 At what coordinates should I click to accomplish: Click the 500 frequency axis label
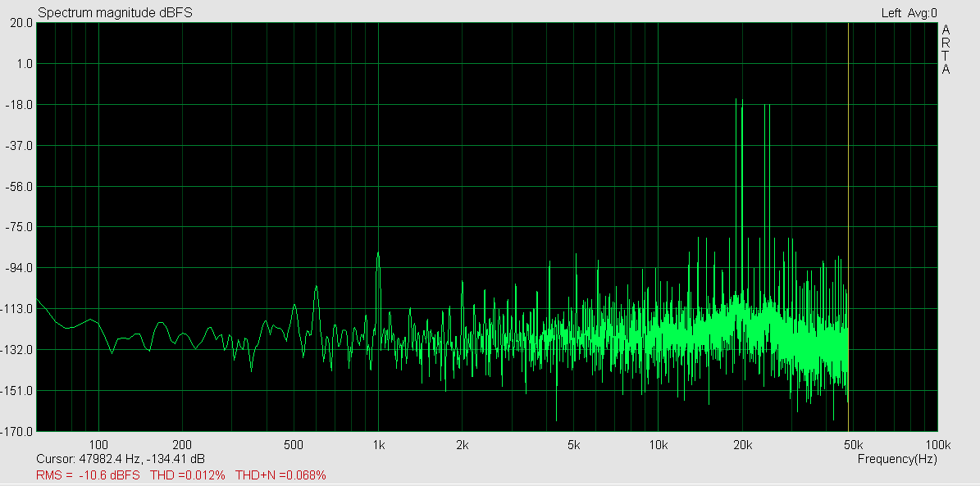pos(293,445)
